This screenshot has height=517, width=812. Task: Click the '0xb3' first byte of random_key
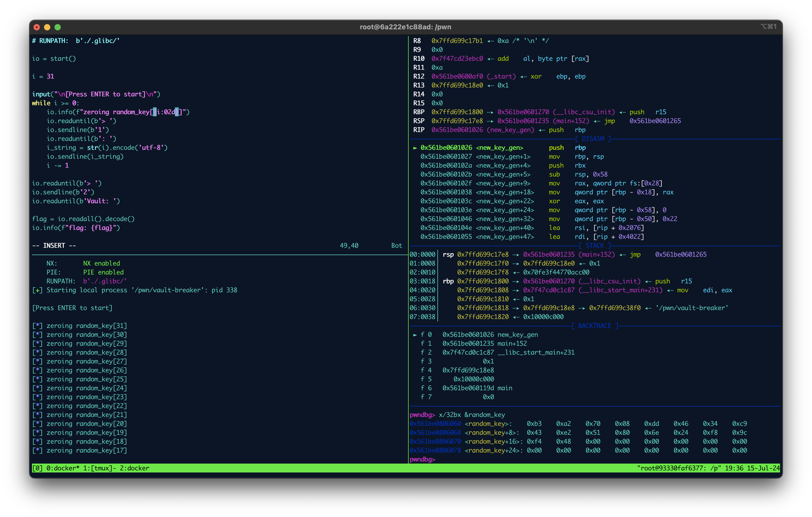point(534,423)
